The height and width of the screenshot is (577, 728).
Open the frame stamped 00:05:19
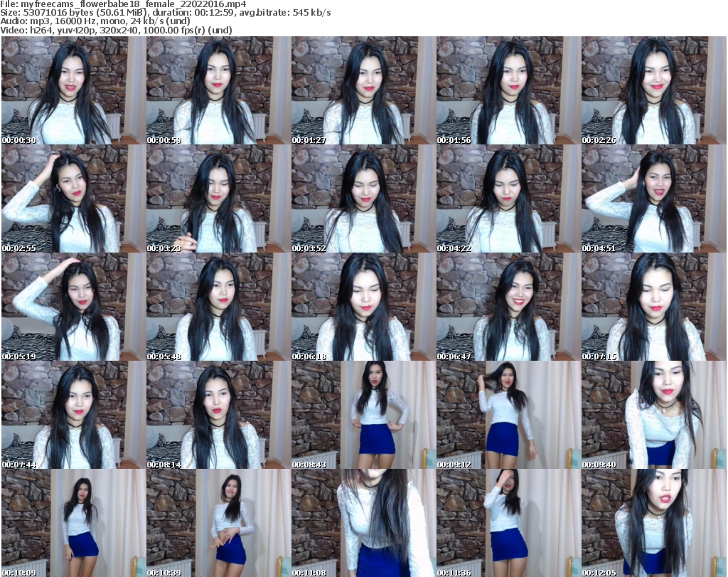pyautogui.click(x=73, y=307)
